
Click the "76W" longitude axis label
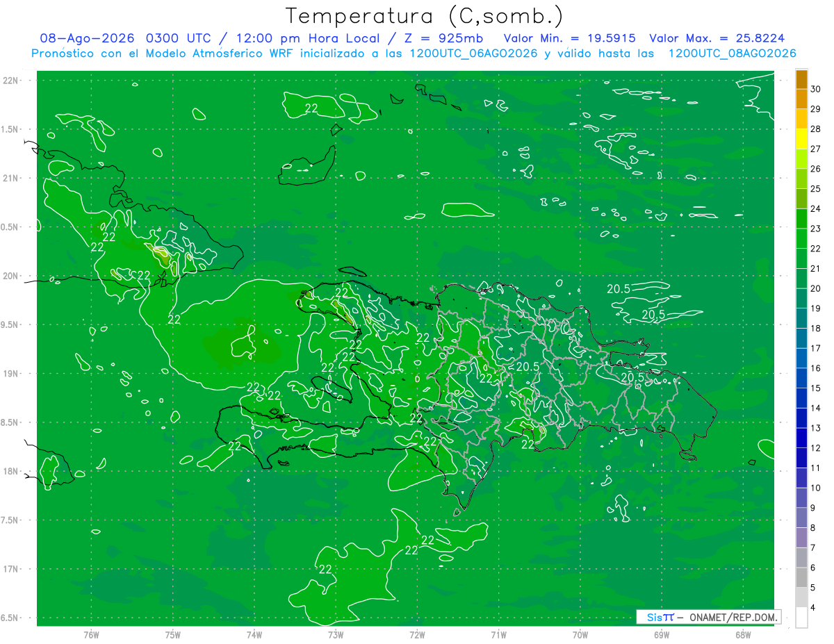coord(91,635)
